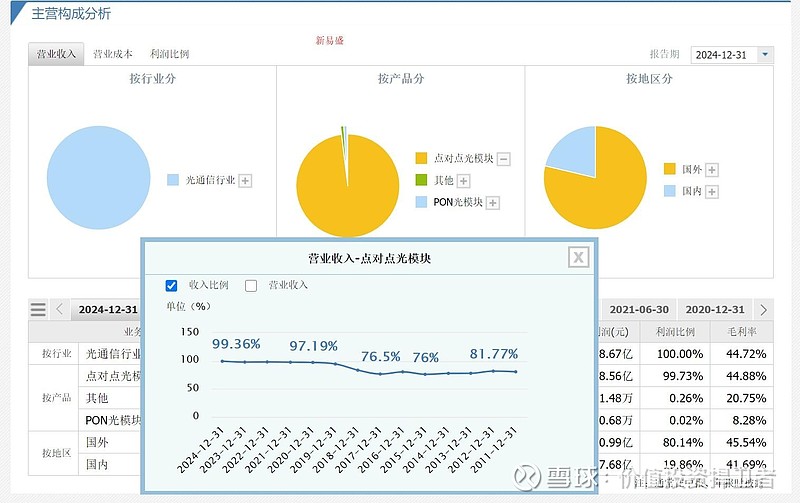
Task: Switch to the 利润比例 tab
Action: (169, 54)
